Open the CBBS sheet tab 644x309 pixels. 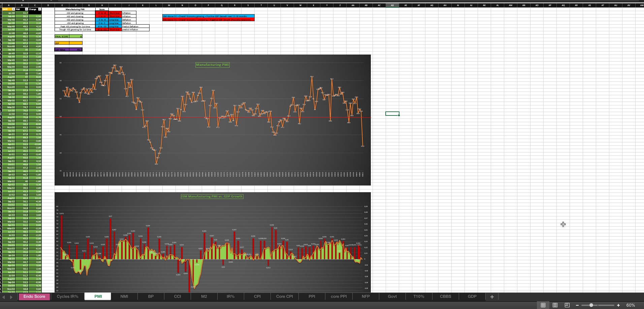coord(446,297)
